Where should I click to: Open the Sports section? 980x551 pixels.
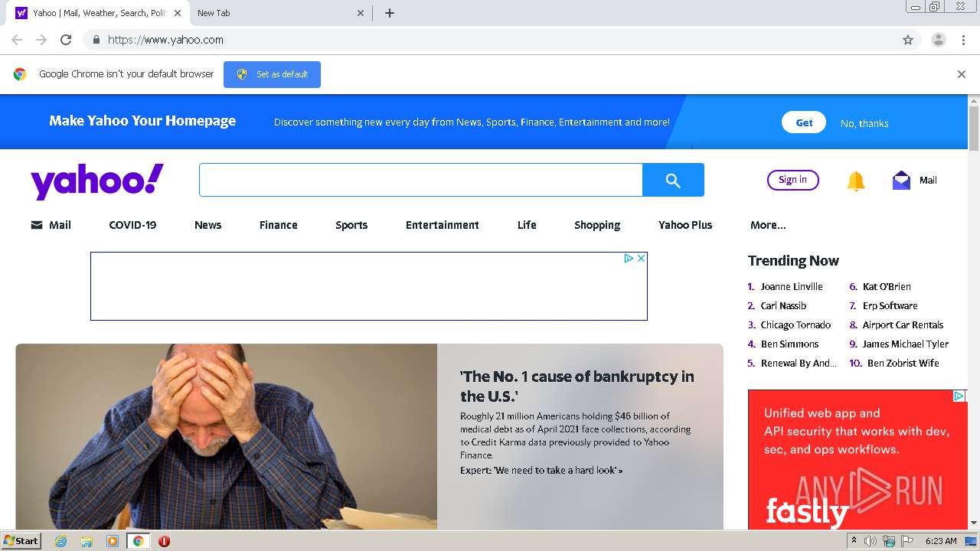pyautogui.click(x=351, y=225)
